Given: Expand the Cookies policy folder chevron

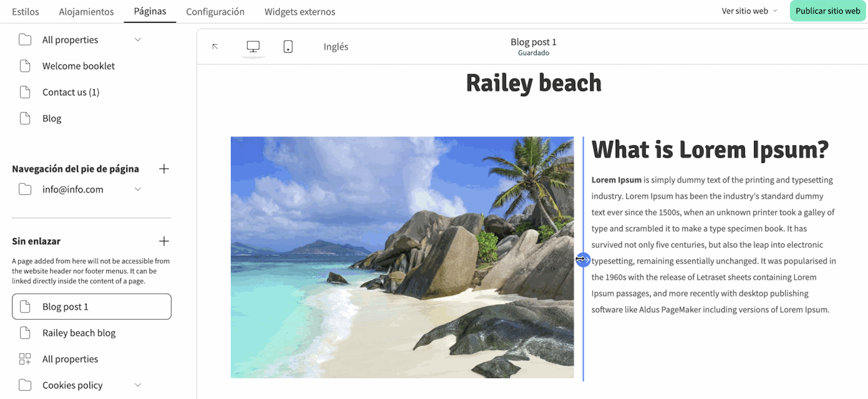Looking at the screenshot, I should tap(138, 385).
